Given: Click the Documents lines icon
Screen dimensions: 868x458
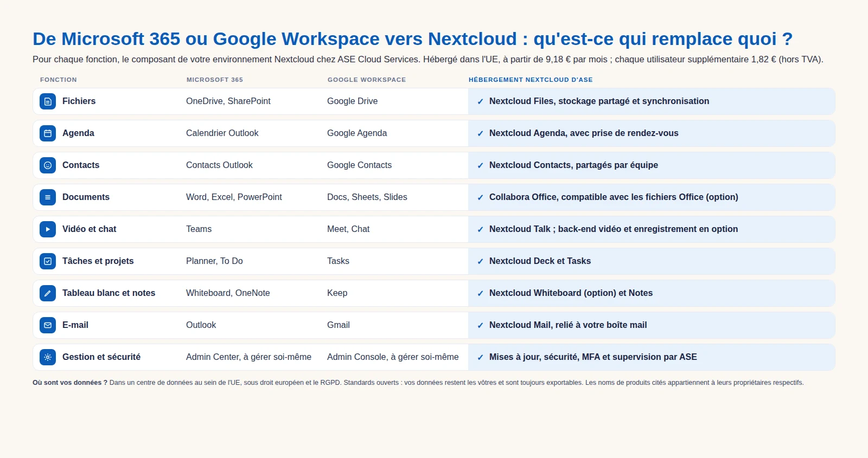Looking at the screenshot, I should coord(48,197).
